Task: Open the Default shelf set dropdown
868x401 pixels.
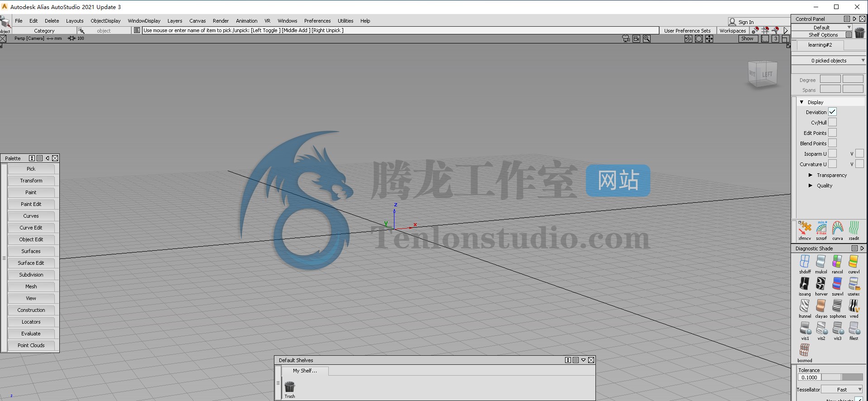Action: click(x=822, y=27)
